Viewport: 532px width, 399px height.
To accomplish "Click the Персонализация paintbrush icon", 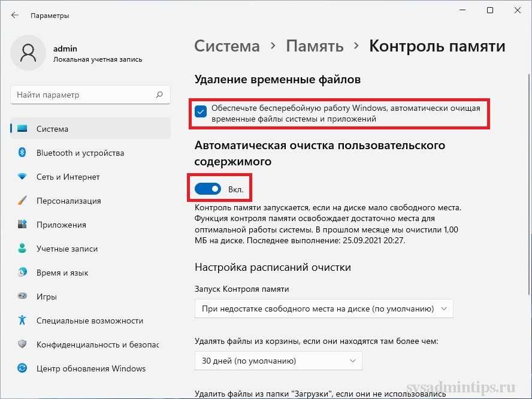I will click(22, 201).
